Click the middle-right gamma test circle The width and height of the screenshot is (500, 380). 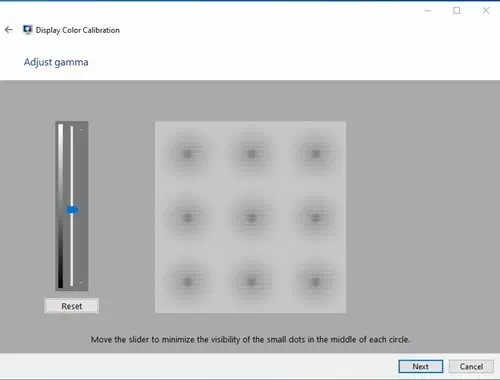pos(315,217)
